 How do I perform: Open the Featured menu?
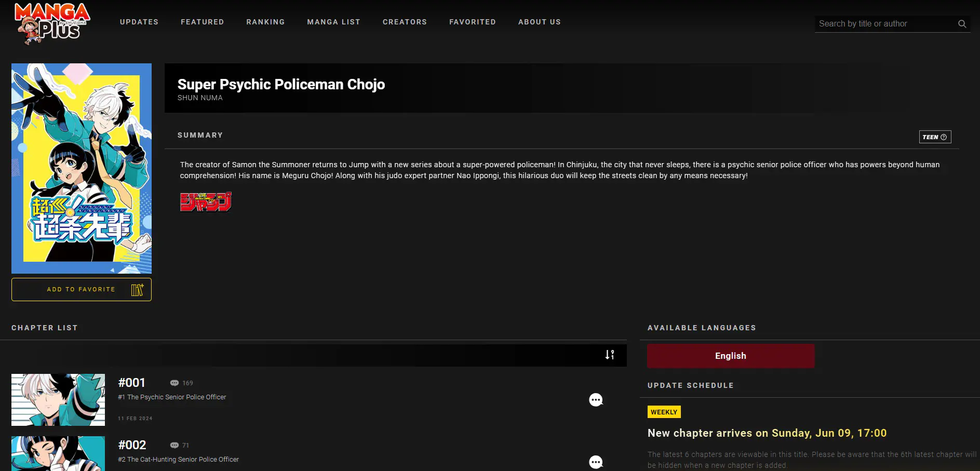203,22
